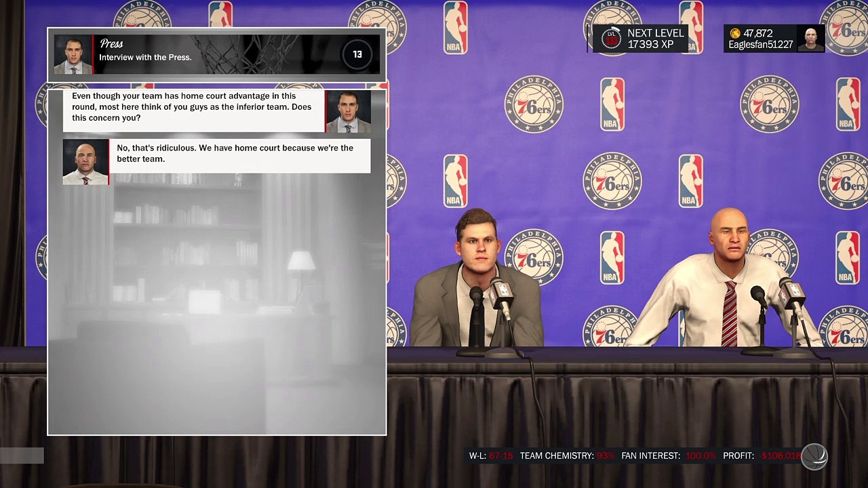Click 'Interview with the Press.' subtitle
Screen dimensions: 868x488
click(145, 58)
